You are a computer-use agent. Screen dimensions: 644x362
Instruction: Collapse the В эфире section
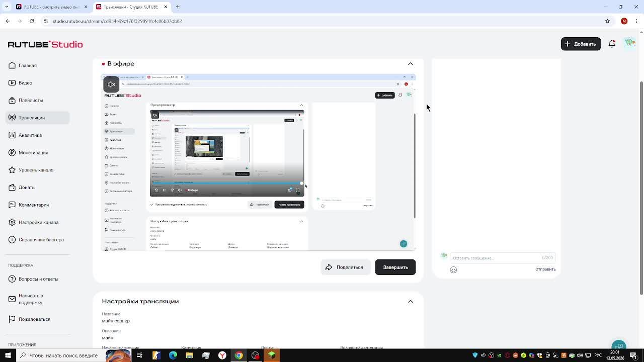pyautogui.click(x=411, y=64)
